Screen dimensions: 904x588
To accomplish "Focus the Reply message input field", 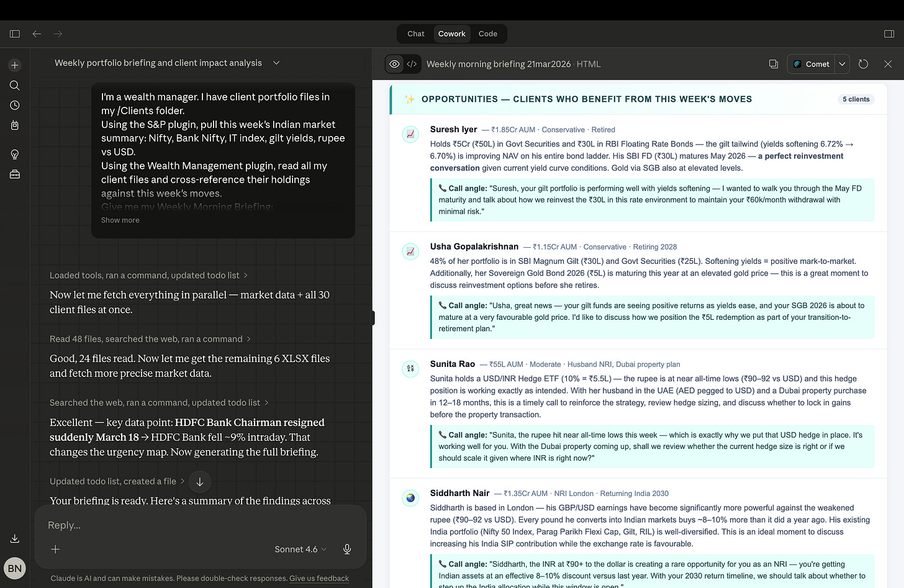I will tap(201, 525).
